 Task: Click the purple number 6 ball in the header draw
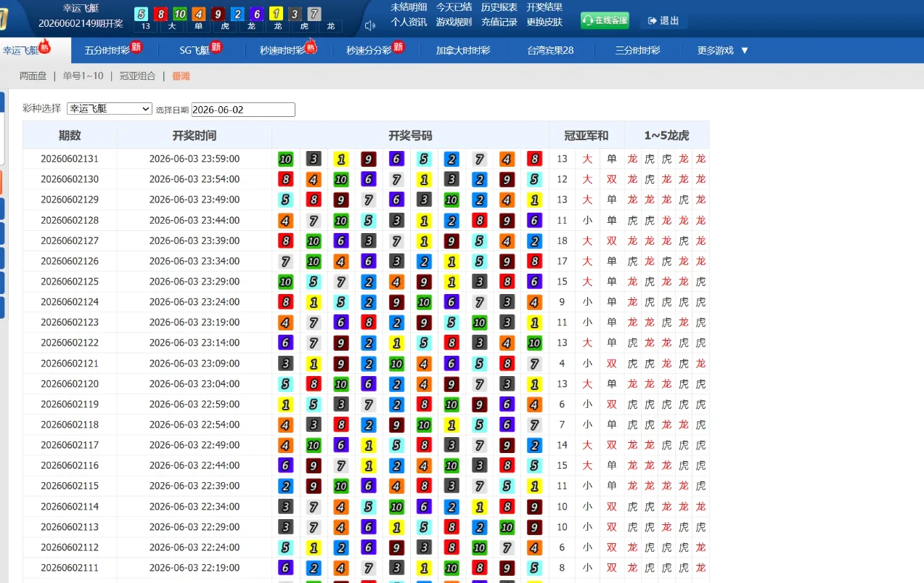[x=256, y=13]
